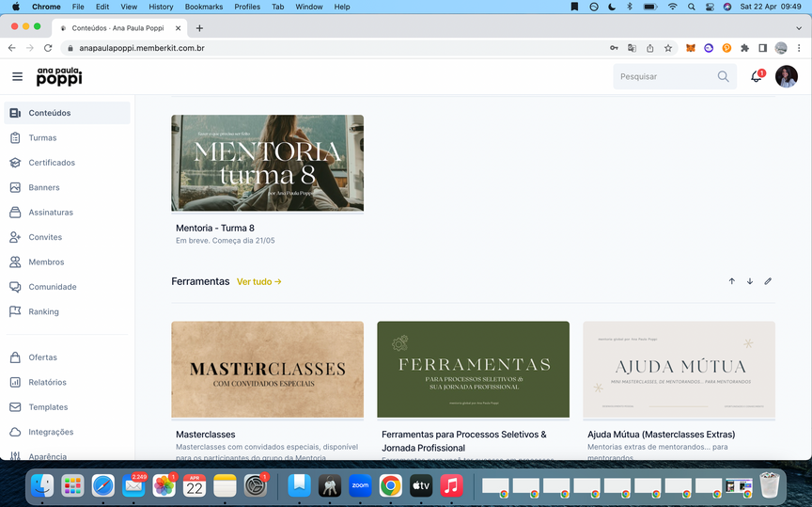Image resolution: width=812 pixels, height=507 pixels.
Task: Move Ferramentas section up with arrow
Action: (x=732, y=281)
